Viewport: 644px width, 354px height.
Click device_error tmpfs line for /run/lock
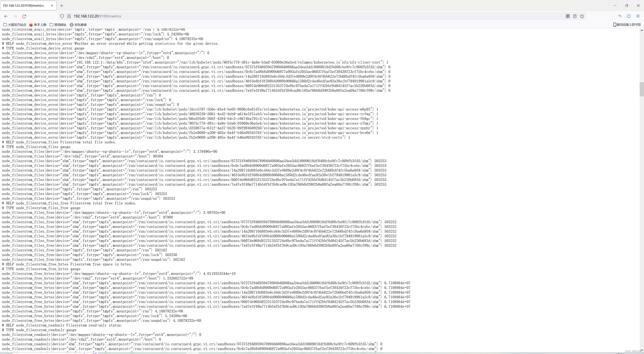pos(87,100)
